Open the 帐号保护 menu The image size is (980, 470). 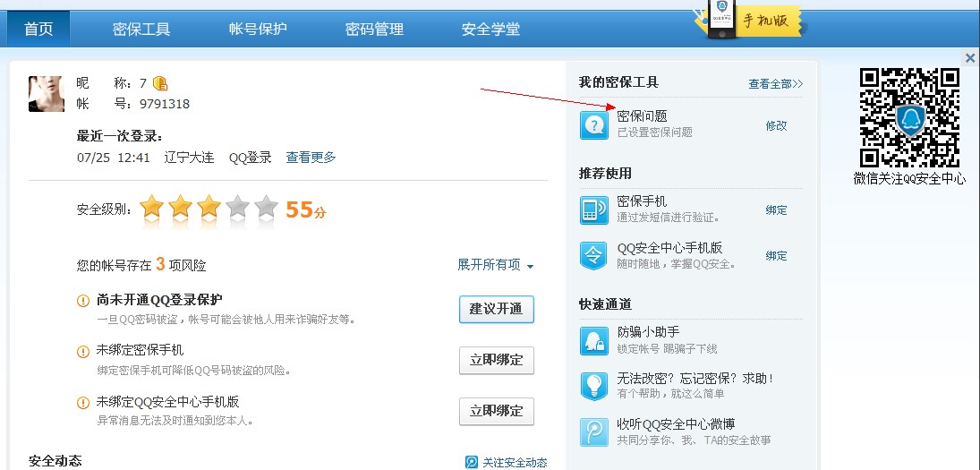click(258, 29)
